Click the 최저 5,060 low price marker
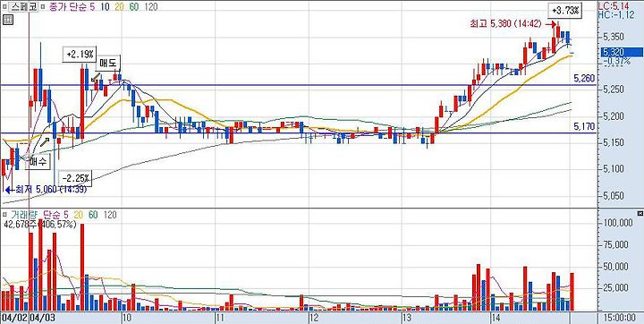The height and width of the screenshot is (324, 644). 46,189
